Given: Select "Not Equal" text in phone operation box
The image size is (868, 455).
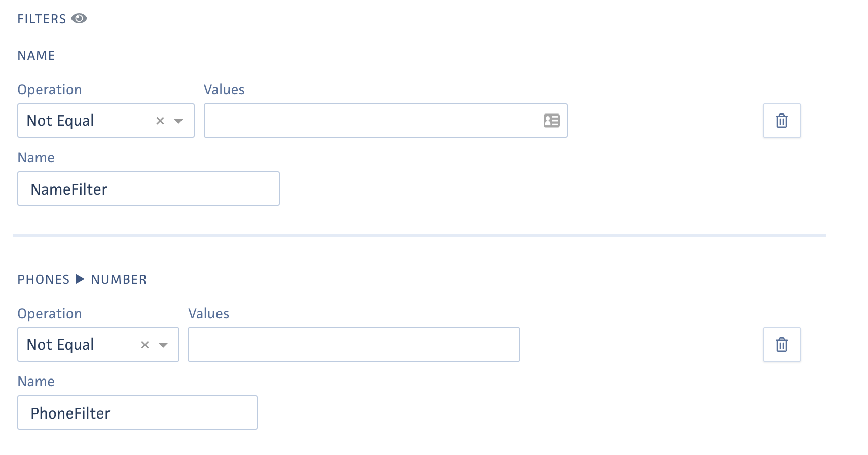Looking at the screenshot, I should pyautogui.click(x=60, y=345).
